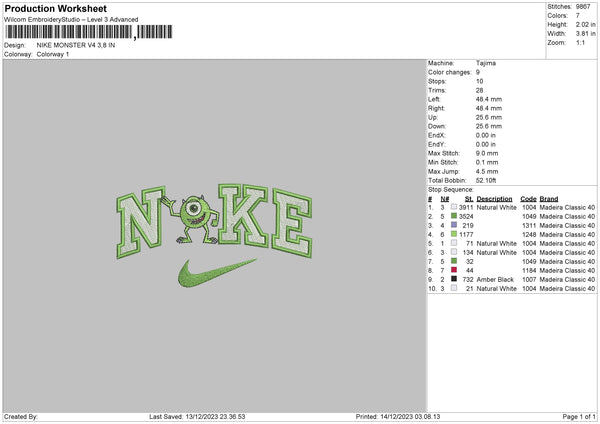Click thread code 1248 in row 4
The height and width of the screenshot is (424, 600).
[529, 235]
